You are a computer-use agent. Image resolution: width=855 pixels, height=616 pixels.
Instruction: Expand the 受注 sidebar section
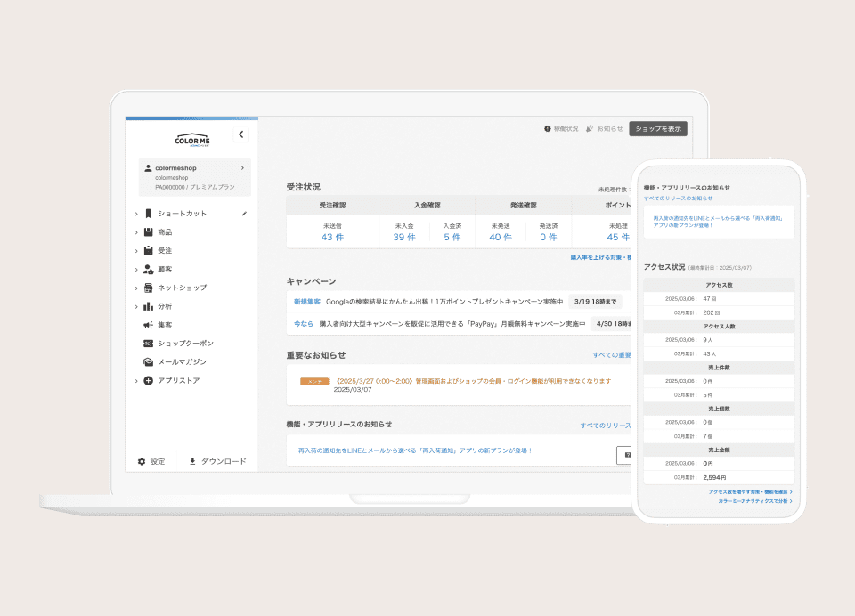click(x=136, y=251)
